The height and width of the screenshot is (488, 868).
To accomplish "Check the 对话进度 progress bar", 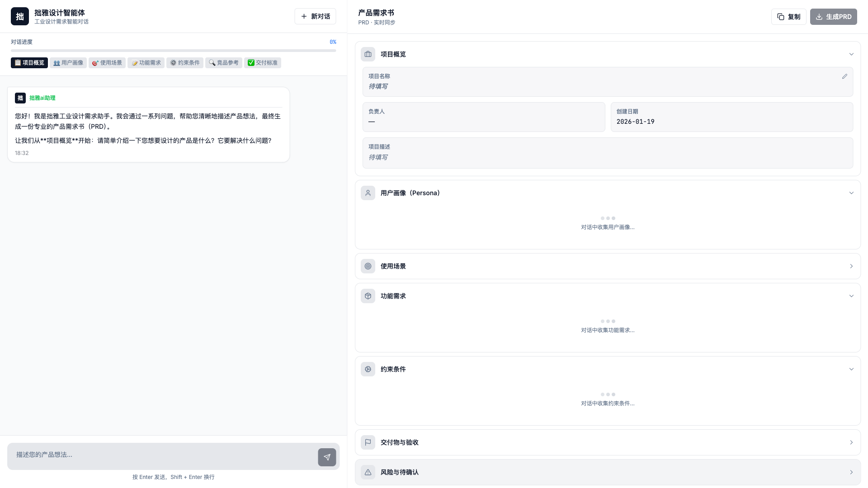I will 174,51.
